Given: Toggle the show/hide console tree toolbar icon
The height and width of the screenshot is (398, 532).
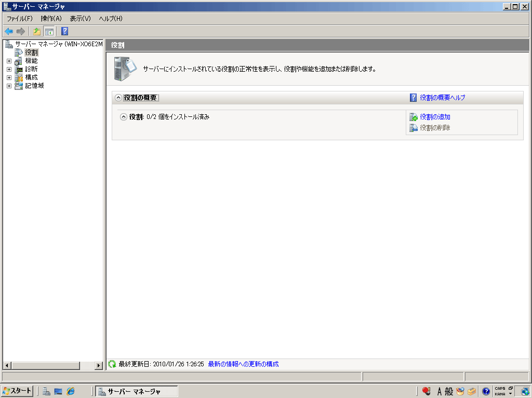Looking at the screenshot, I should tap(49, 32).
